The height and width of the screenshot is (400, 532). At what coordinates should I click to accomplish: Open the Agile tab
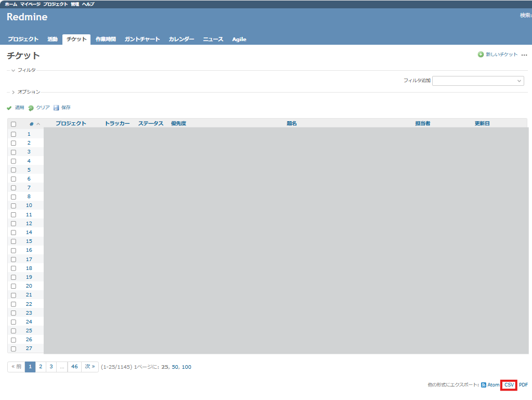coord(239,38)
